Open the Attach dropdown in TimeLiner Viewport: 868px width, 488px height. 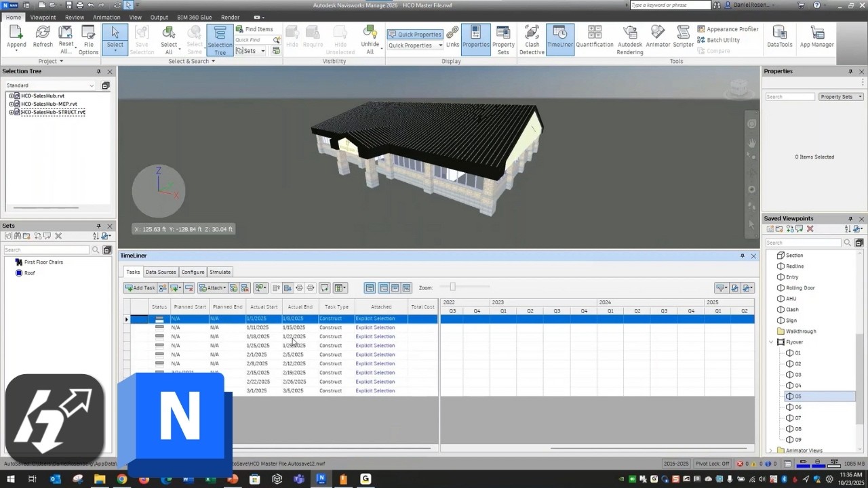(213, 288)
